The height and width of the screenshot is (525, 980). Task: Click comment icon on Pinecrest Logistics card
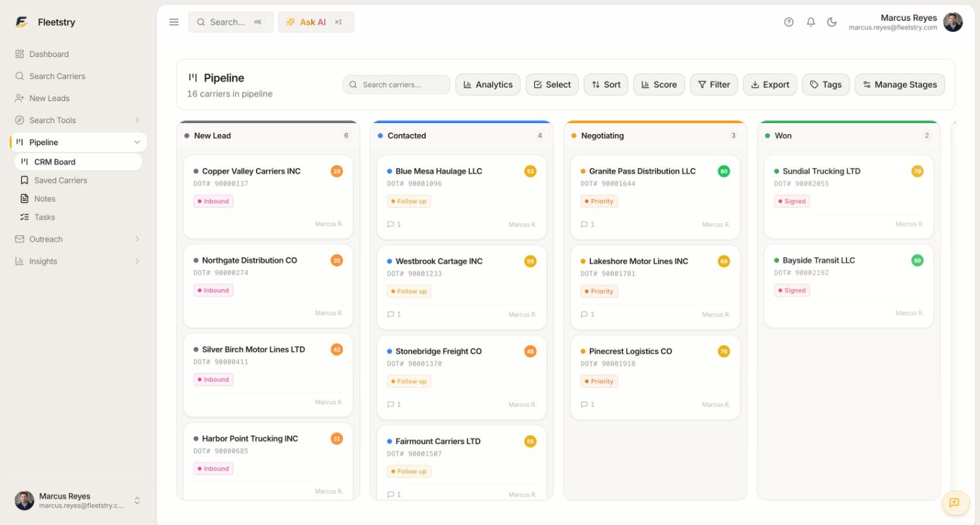[584, 404]
